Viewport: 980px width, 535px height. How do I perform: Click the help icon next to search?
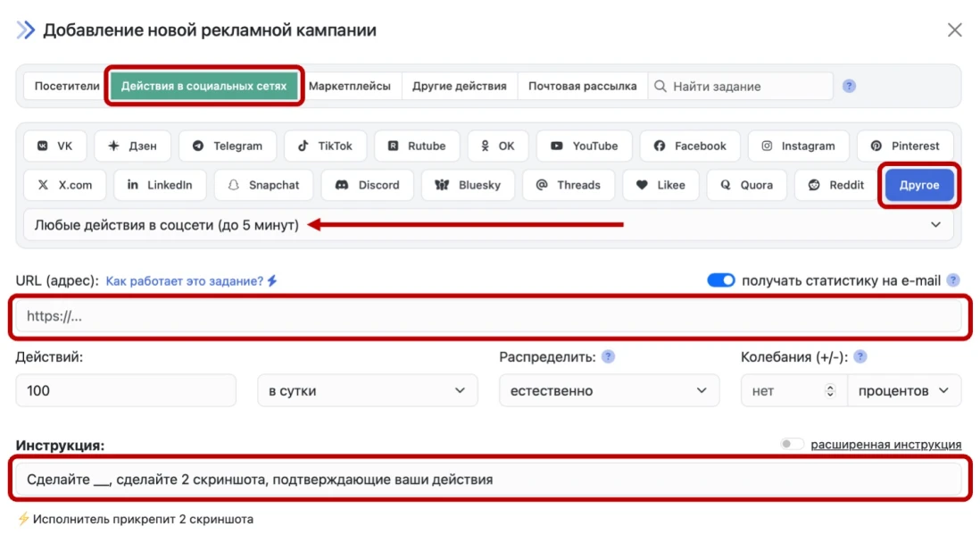coord(849,87)
